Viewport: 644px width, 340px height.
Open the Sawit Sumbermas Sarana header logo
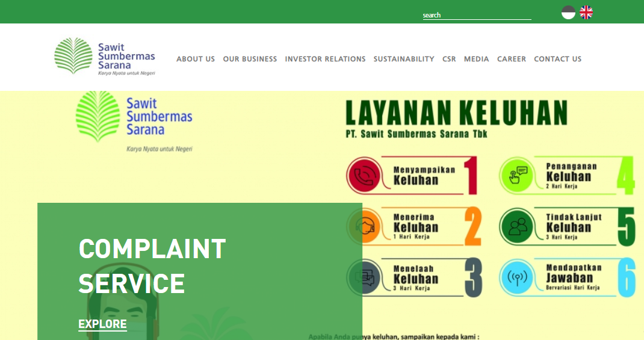coord(105,56)
